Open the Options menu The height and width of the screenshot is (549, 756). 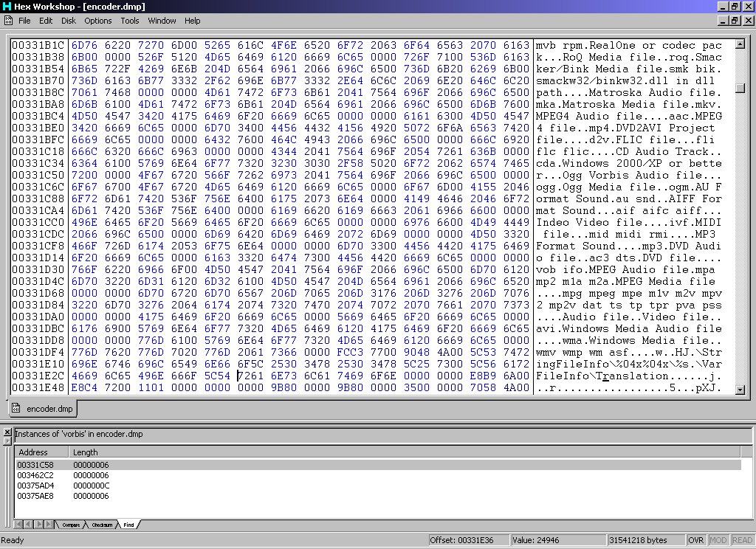tap(98, 21)
